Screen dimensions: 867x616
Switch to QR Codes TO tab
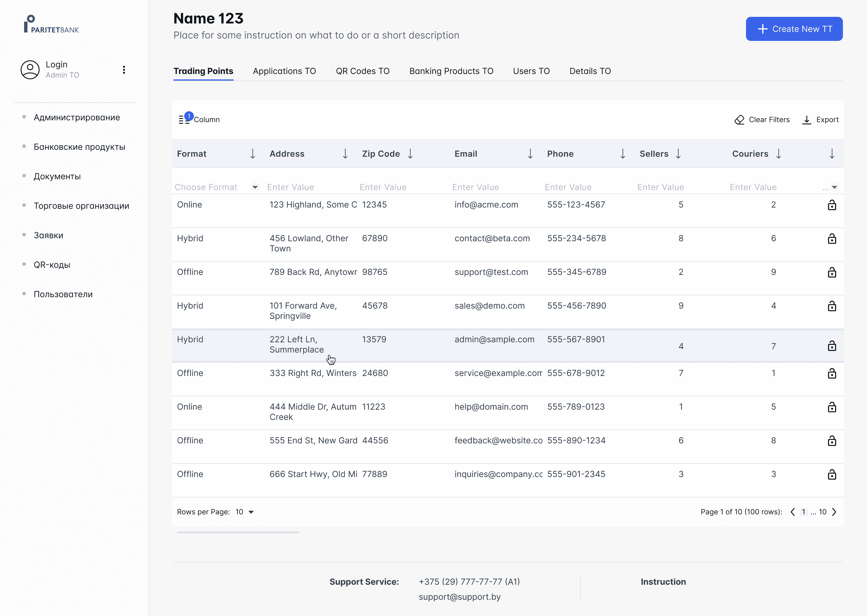tap(362, 71)
